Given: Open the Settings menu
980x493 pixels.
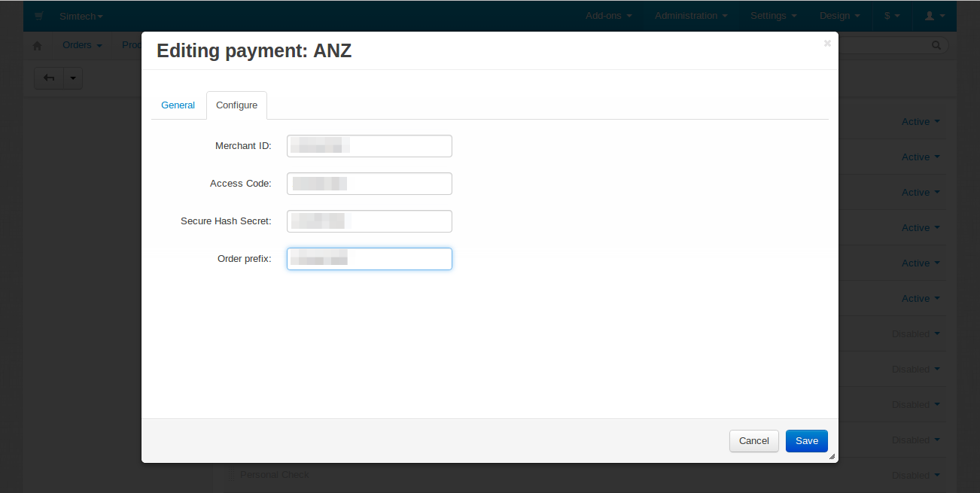Looking at the screenshot, I should (774, 16).
